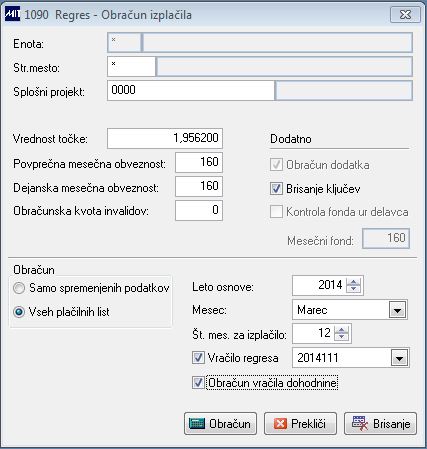Increase Leto osnove year with up arrow

click(x=354, y=282)
